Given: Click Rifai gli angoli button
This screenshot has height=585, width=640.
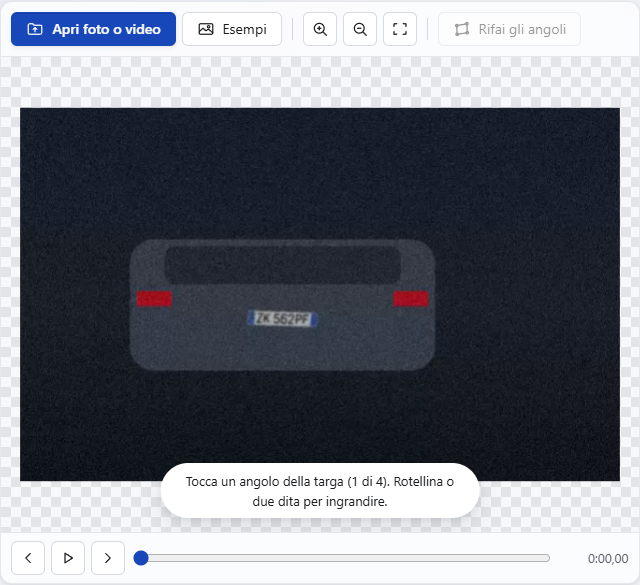Looking at the screenshot, I should coord(509,29).
